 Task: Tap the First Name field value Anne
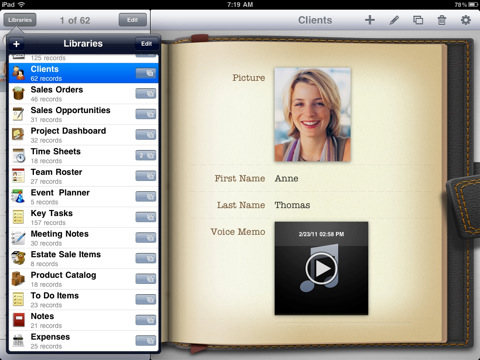tap(287, 178)
